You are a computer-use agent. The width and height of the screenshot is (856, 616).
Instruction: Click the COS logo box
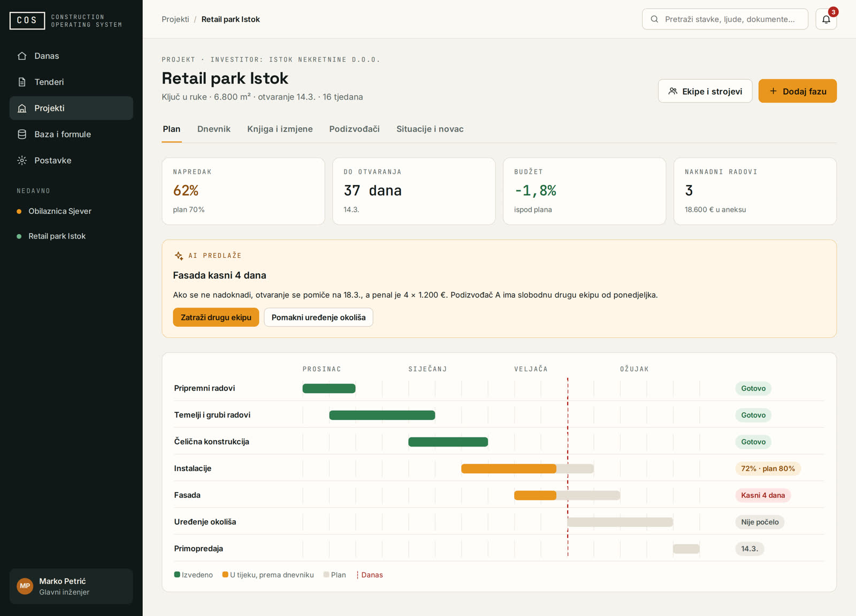(x=27, y=20)
